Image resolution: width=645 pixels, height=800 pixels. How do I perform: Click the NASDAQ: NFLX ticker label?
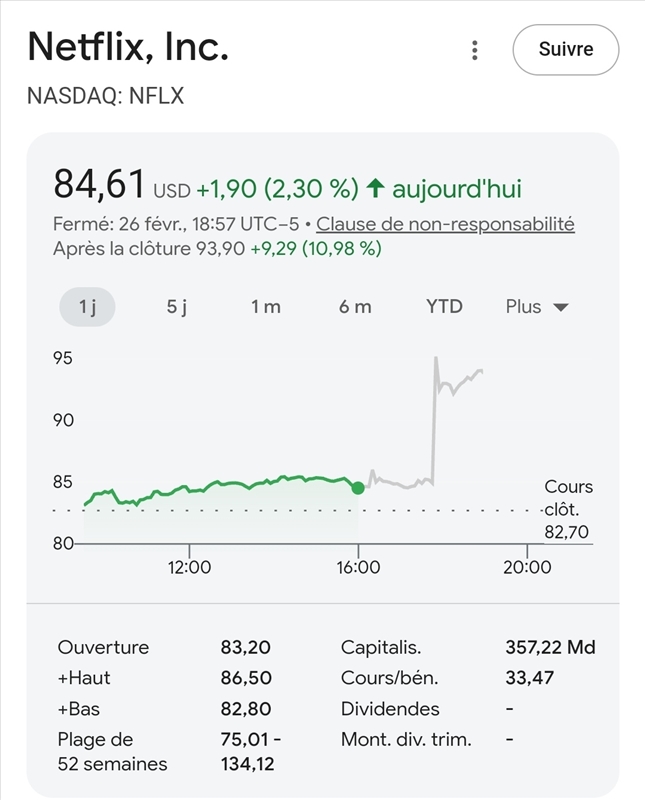click(105, 96)
